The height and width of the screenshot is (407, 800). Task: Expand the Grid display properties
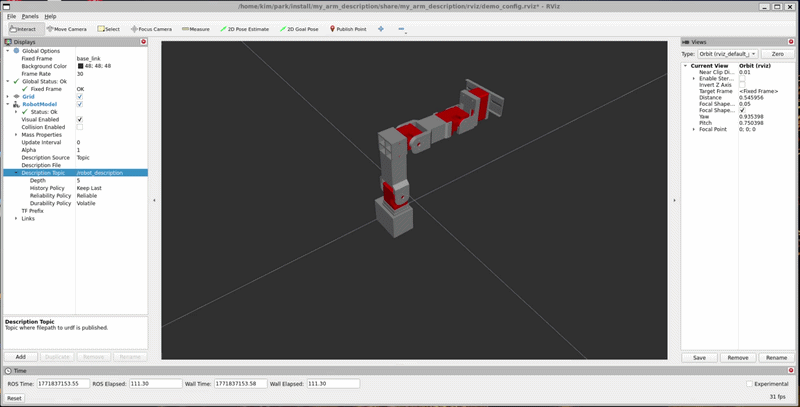[8, 96]
